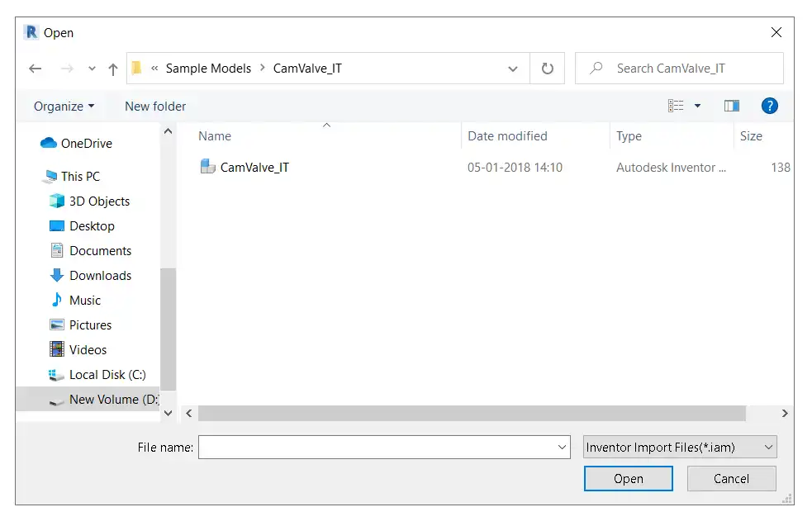The height and width of the screenshot is (526, 812).
Task: Refresh the CamValve_IT folder view
Action: (x=547, y=69)
